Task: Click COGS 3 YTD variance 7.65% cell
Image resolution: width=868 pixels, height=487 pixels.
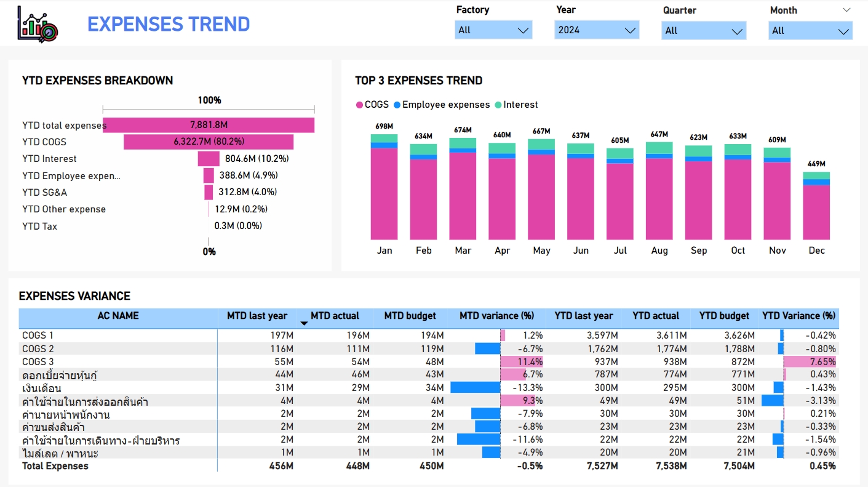Action: (x=809, y=361)
